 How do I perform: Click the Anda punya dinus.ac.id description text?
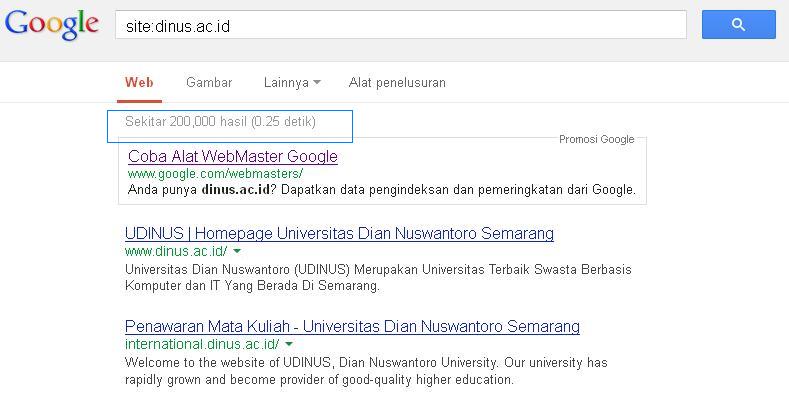382,190
